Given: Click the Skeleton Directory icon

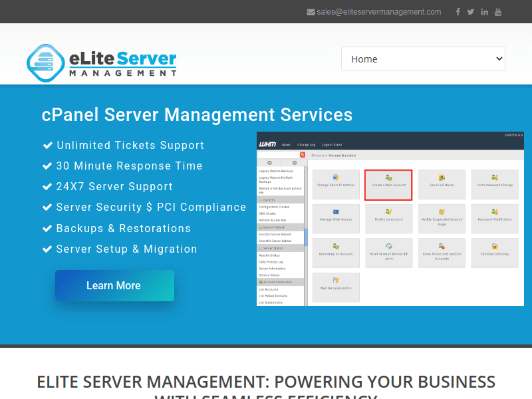Looking at the screenshot, I should [493, 253].
